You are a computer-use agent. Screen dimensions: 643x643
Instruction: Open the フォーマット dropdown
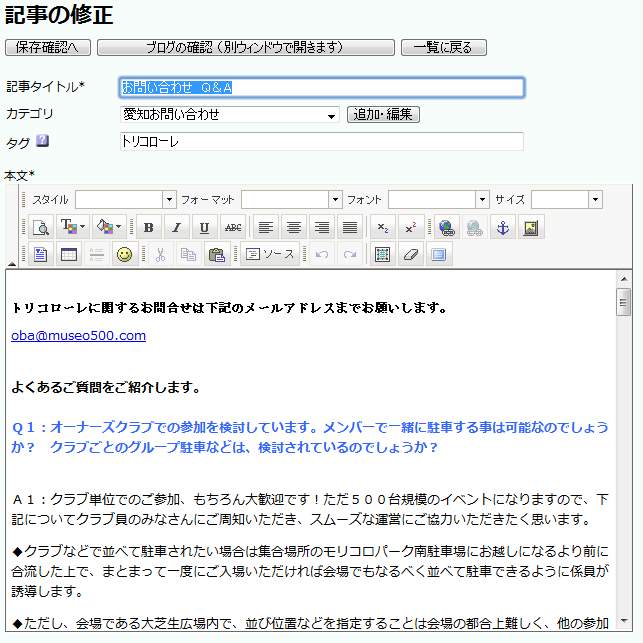tap(292, 200)
